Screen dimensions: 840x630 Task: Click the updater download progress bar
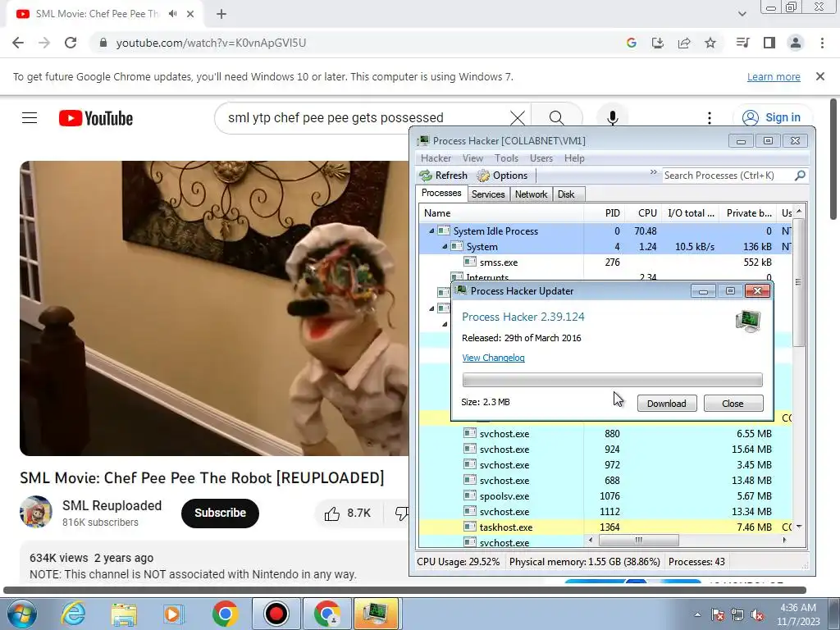(612, 380)
